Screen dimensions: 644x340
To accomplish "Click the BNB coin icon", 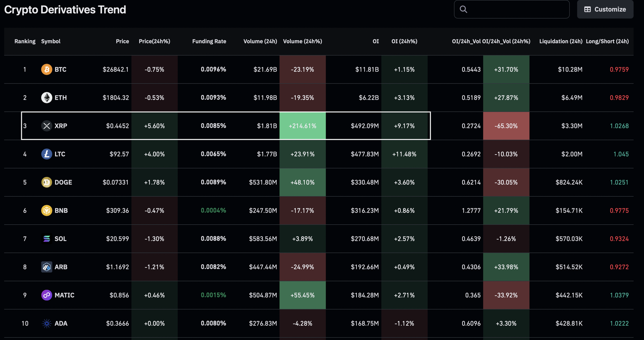I will (47, 210).
